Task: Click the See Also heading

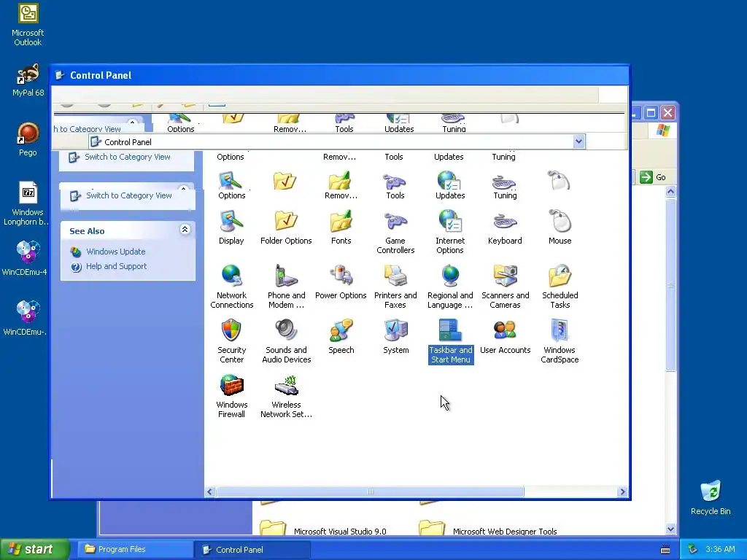Action: (x=87, y=231)
